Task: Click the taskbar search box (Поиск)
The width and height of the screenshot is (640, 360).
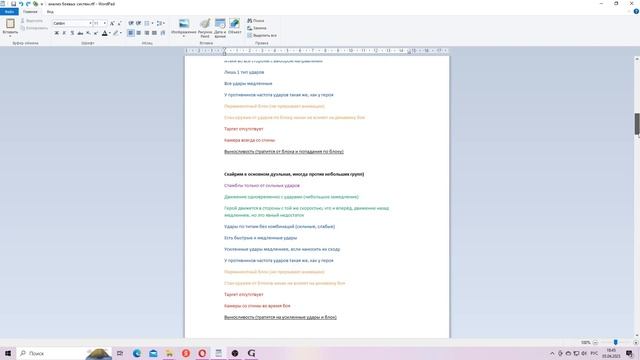Action: 64,353
